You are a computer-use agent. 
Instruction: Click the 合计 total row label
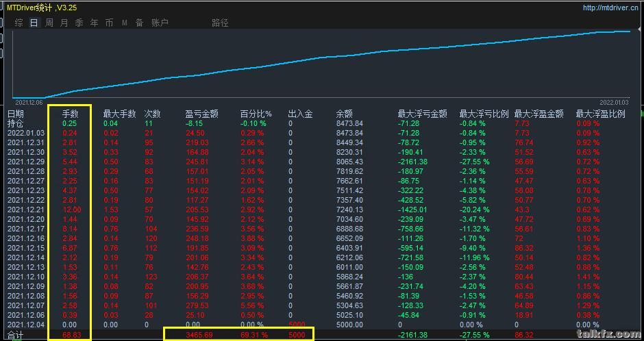[15, 335]
